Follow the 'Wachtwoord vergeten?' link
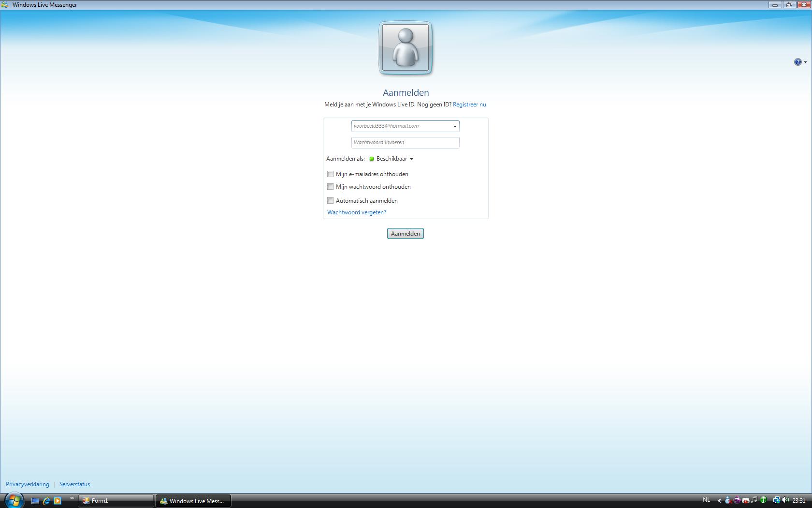This screenshot has height=508, width=812. pos(357,212)
